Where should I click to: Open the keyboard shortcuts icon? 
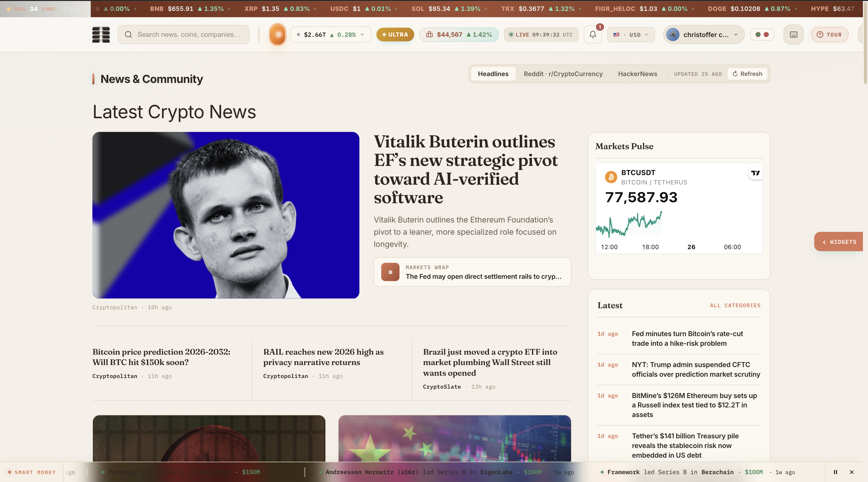click(794, 35)
